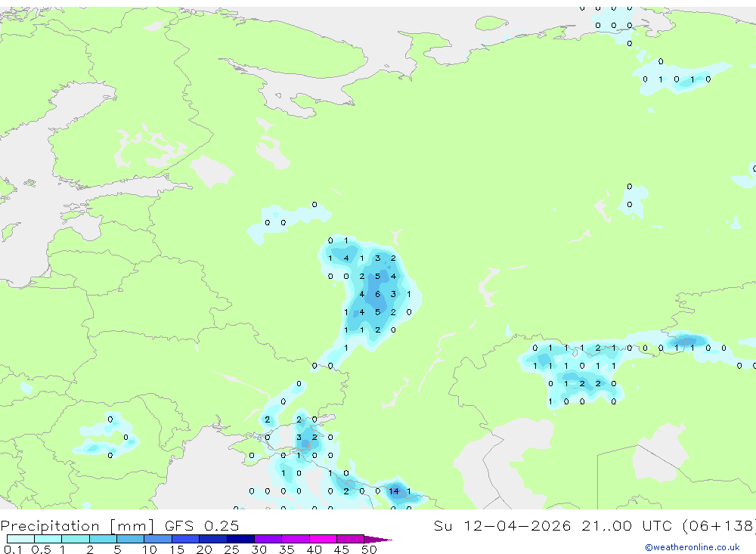This screenshot has width=756, height=554.
Task: Click the legend scale label '50'
Action: click(x=369, y=549)
